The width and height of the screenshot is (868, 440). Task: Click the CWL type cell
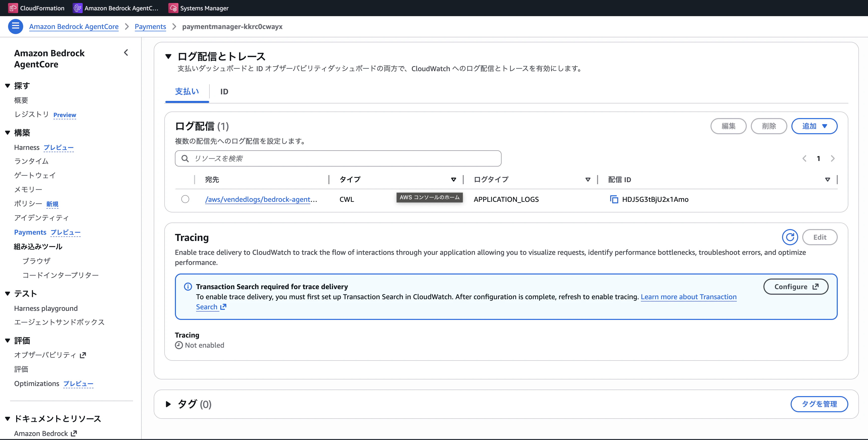pyautogui.click(x=347, y=199)
